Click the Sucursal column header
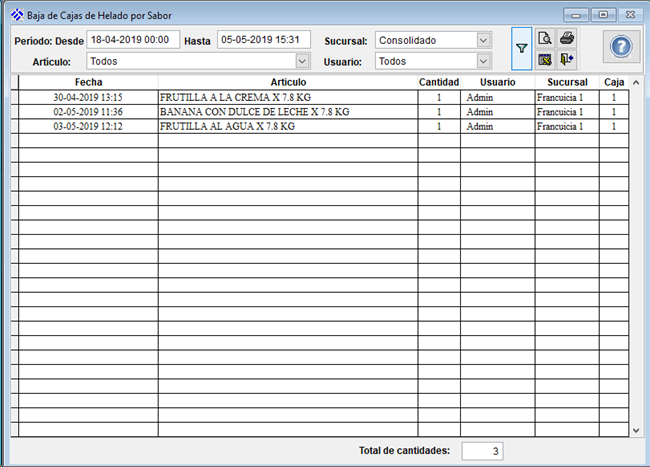Image resolution: width=650 pixels, height=467 pixels. [x=566, y=82]
